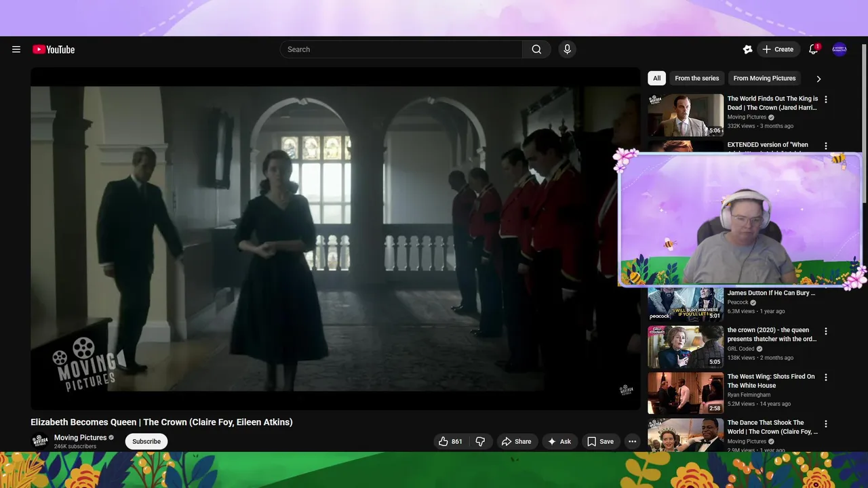The image size is (868, 488).
Task: Open options for the crown (2020) video
Action: 825,331
